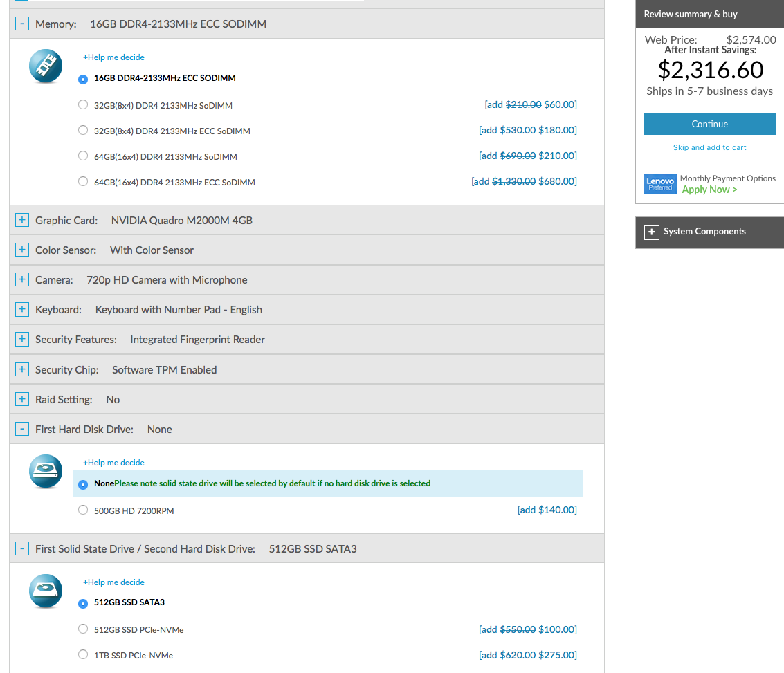The image size is (784, 673).
Task: Expand the Camera section
Action: (22, 279)
